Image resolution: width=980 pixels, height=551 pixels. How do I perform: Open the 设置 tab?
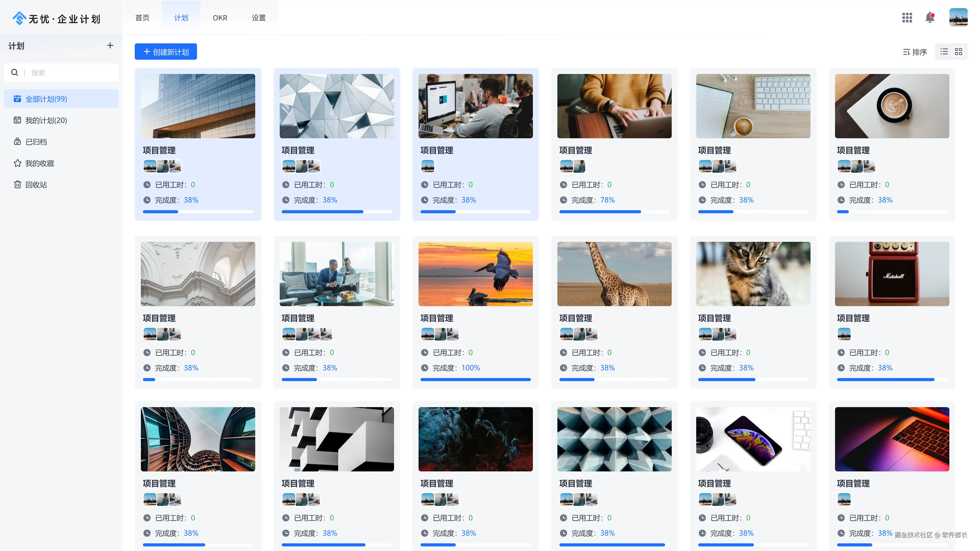[258, 18]
